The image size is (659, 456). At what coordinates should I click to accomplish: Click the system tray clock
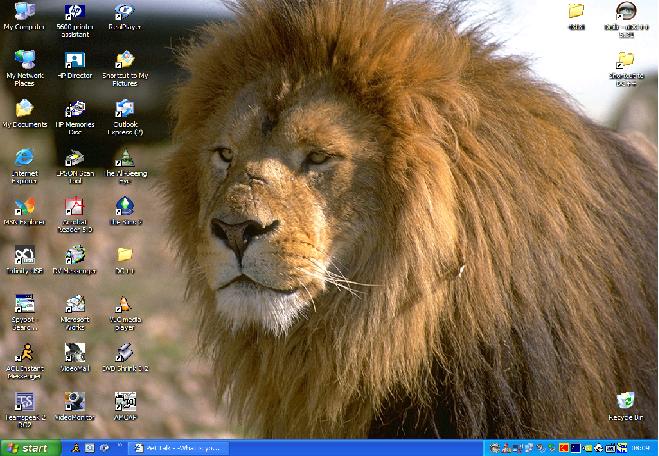click(640, 448)
